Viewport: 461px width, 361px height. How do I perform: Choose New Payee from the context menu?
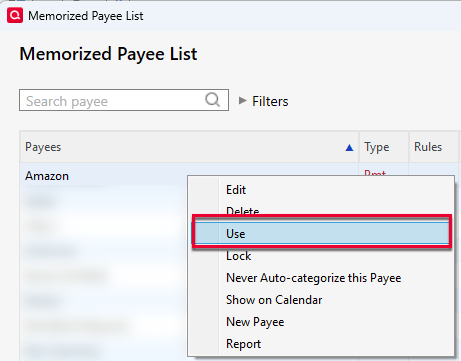(x=321, y=322)
